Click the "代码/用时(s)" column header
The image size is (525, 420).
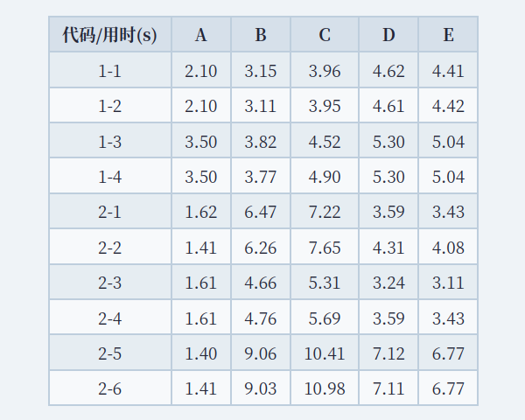pyautogui.click(x=109, y=35)
